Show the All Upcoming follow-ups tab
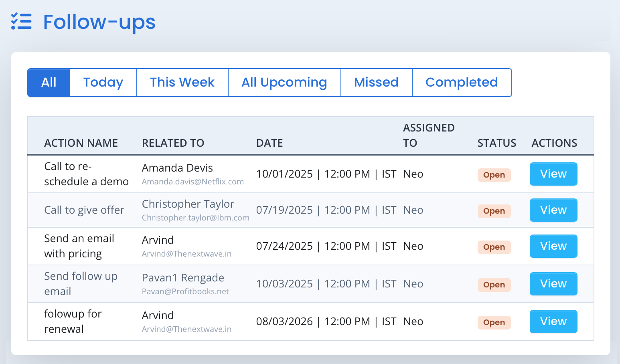Viewport: 620px width, 364px height. point(284,83)
